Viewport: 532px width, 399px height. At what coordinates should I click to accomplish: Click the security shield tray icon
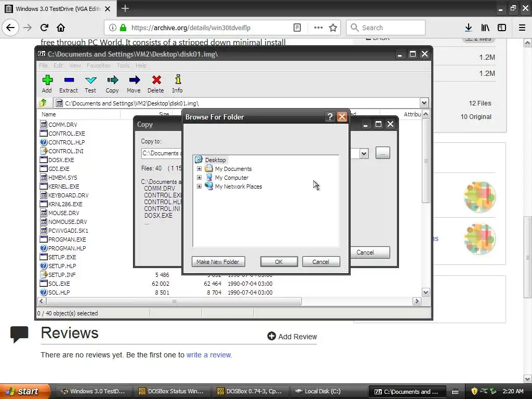pos(474,391)
